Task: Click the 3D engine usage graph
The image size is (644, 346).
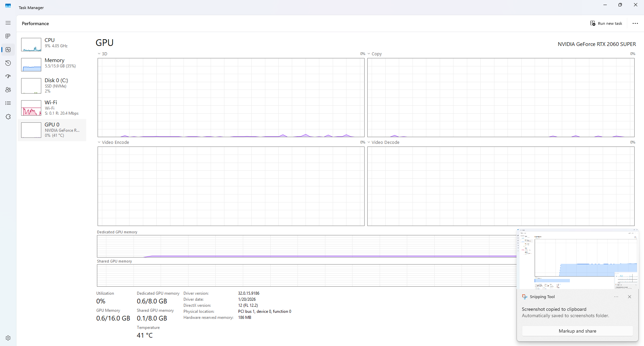Action: click(x=231, y=98)
